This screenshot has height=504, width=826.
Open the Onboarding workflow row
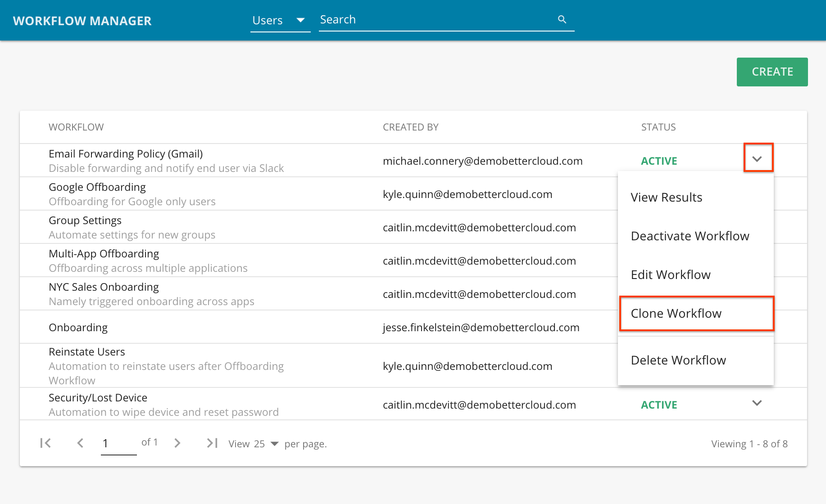(78, 328)
